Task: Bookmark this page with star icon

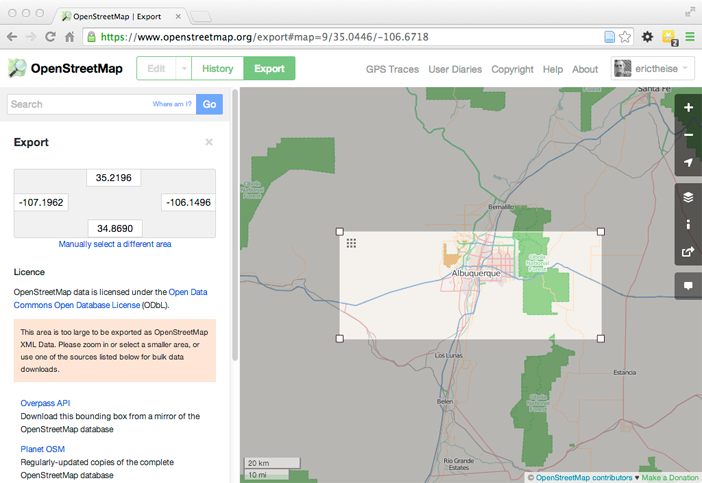Action: pos(625,37)
